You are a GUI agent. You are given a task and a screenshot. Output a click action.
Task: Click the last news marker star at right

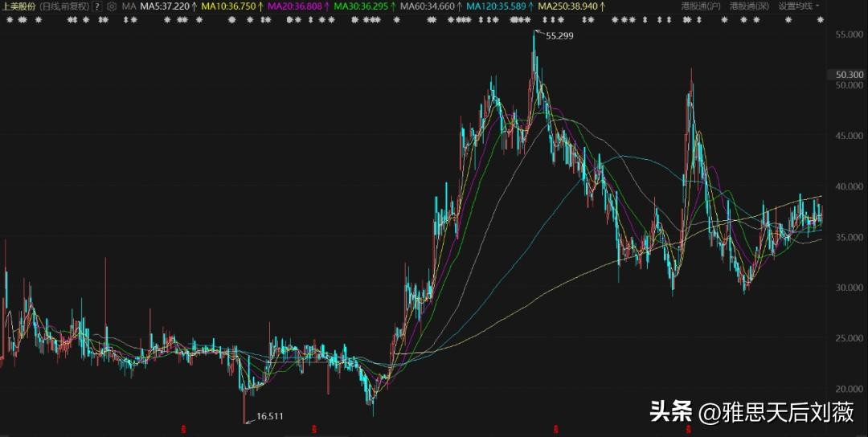[820, 19]
